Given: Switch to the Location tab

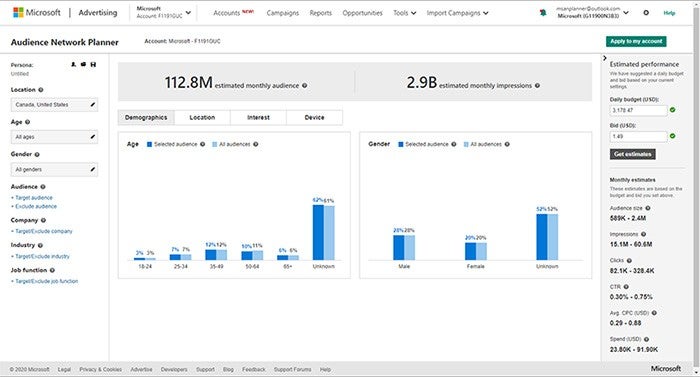Looking at the screenshot, I should 202,117.
